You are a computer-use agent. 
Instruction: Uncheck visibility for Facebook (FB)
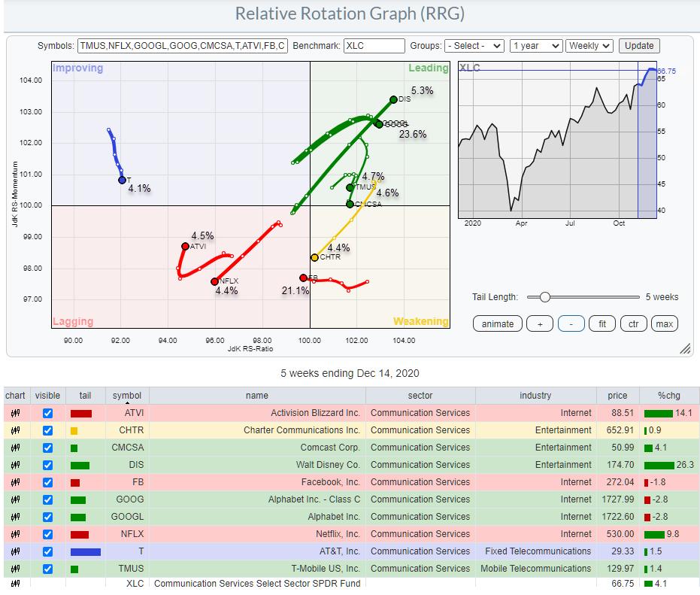[x=48, y=482]
